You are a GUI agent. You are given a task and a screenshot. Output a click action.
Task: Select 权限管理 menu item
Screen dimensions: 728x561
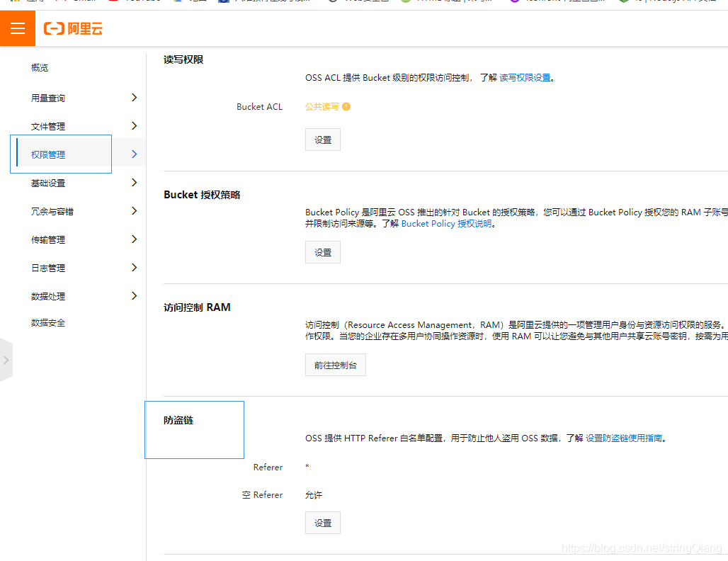click(48, 154)
